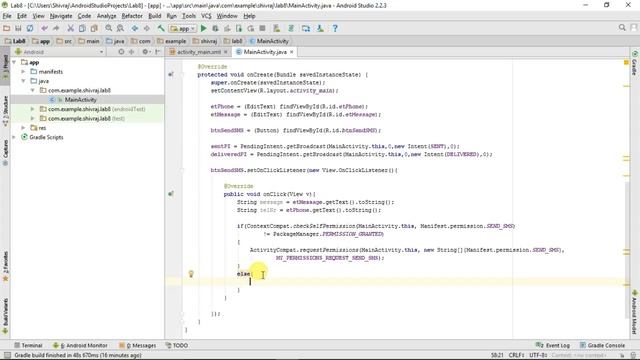The height and width of the screenshot is (360, 640).
Task: Click the Forward navigation arrow icon
Action: point(147,28)
